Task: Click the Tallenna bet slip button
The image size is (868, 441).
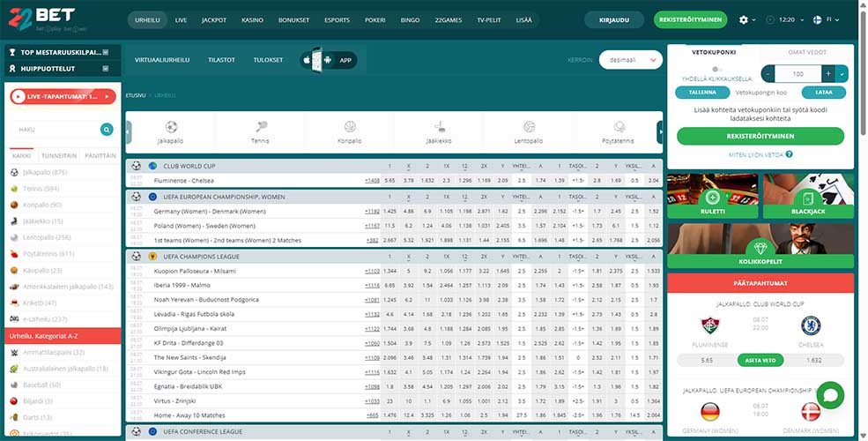Action: click(x=702, y=93)
